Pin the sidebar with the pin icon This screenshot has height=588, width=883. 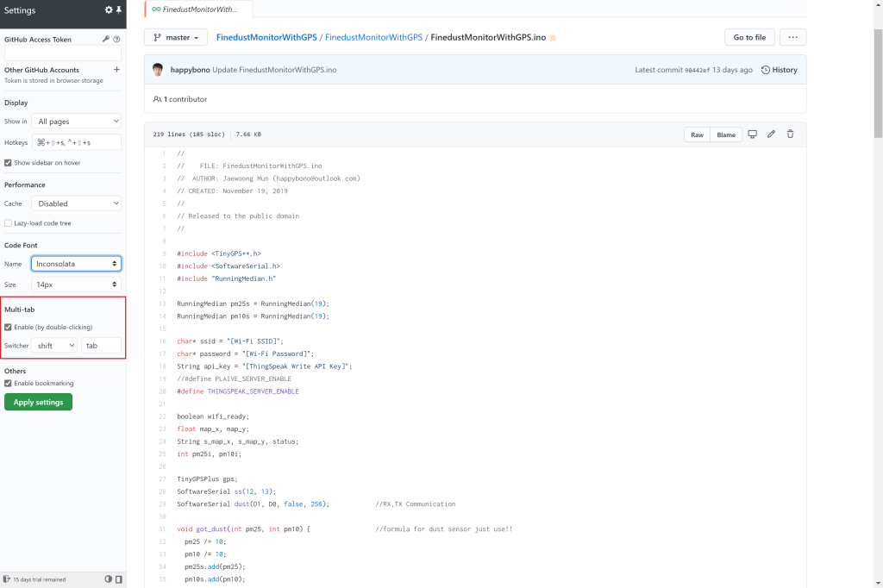119,10
